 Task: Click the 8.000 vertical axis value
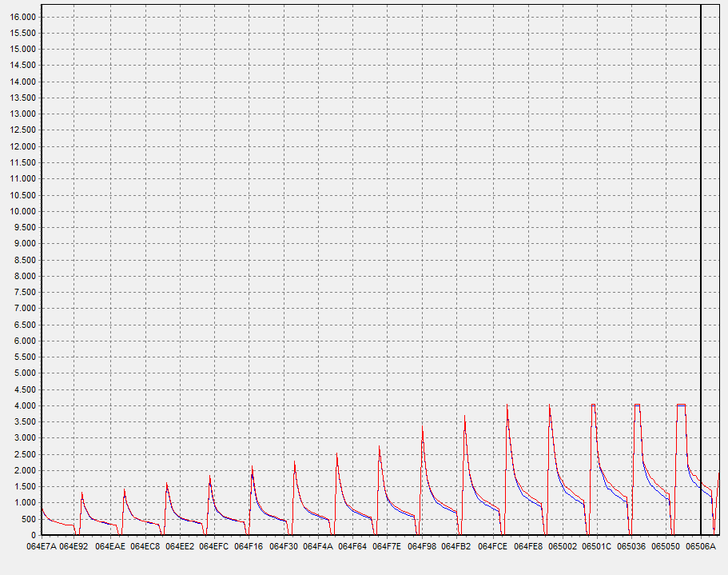[x=25, y=277]
